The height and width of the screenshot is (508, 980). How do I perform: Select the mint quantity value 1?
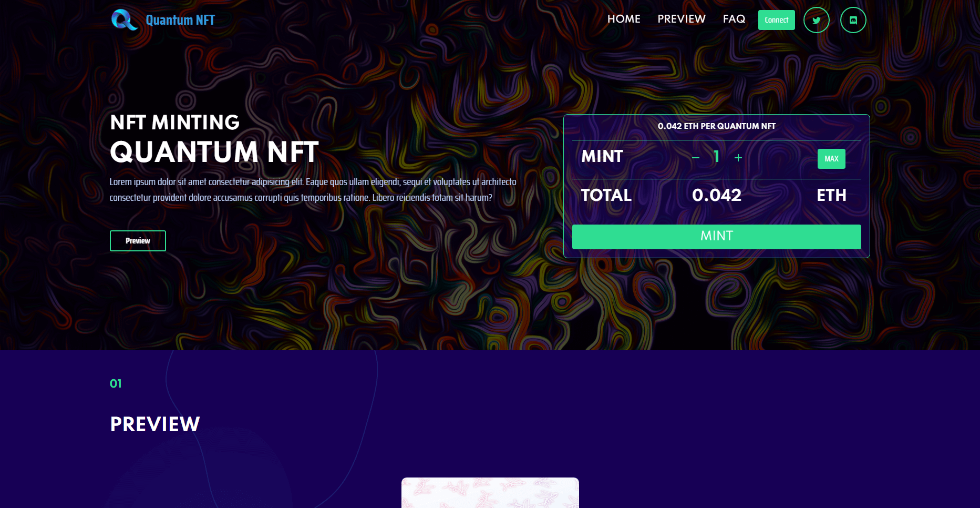click(x=716, y=157)
